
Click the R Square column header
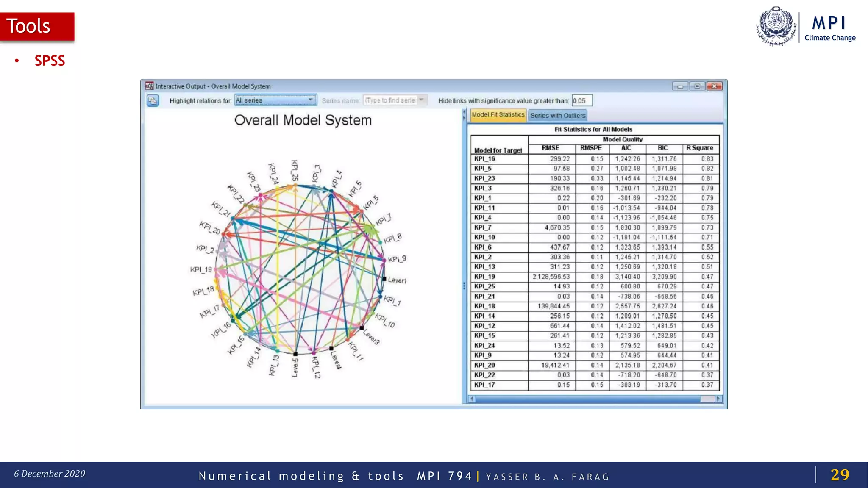(x=700, y=148)
